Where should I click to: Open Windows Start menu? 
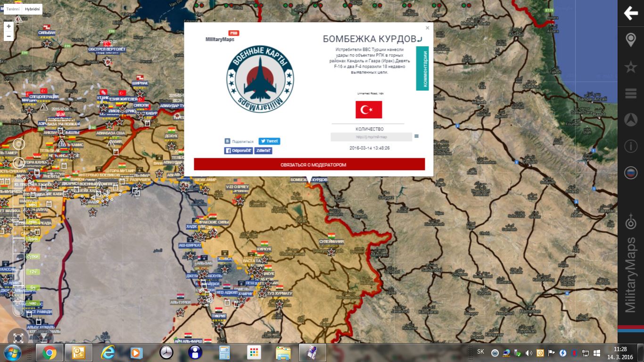(x=12, y=353)
